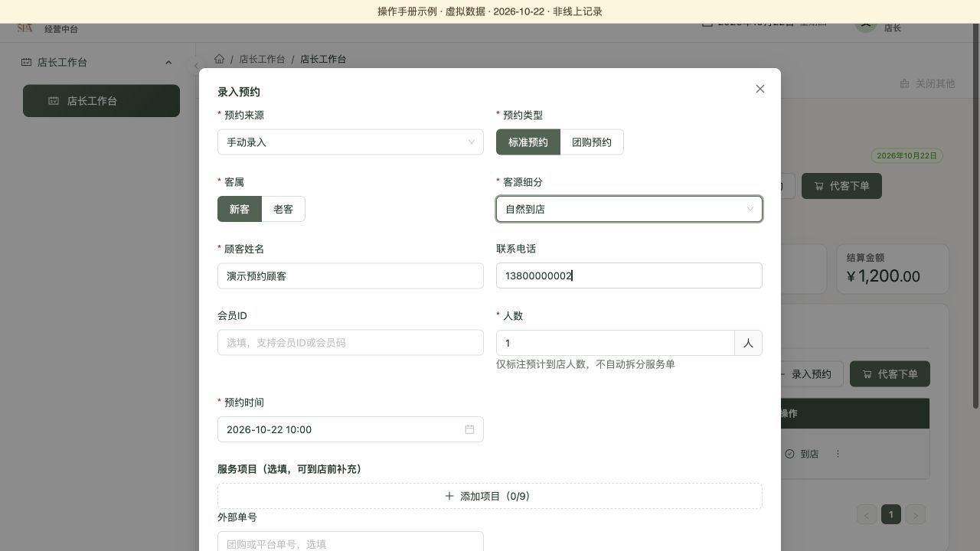Click next page arrow in pagination
The image size is (980, 551).
click(x=916, y=514)
